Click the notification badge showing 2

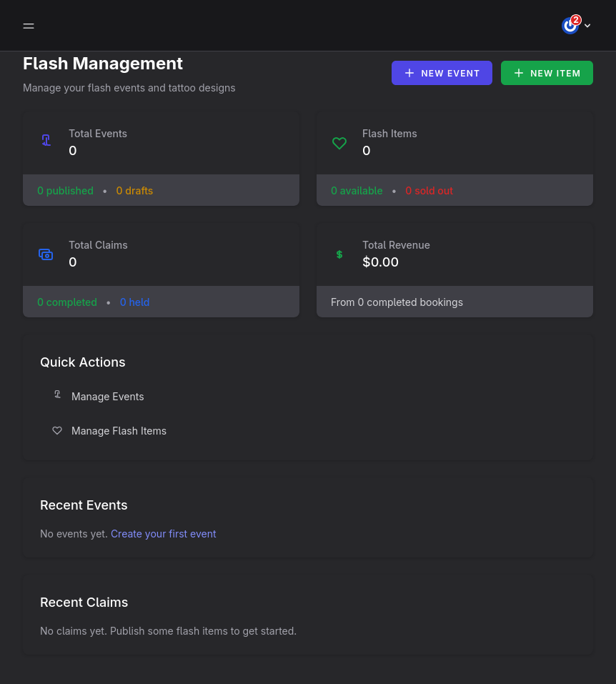[576, 20]
